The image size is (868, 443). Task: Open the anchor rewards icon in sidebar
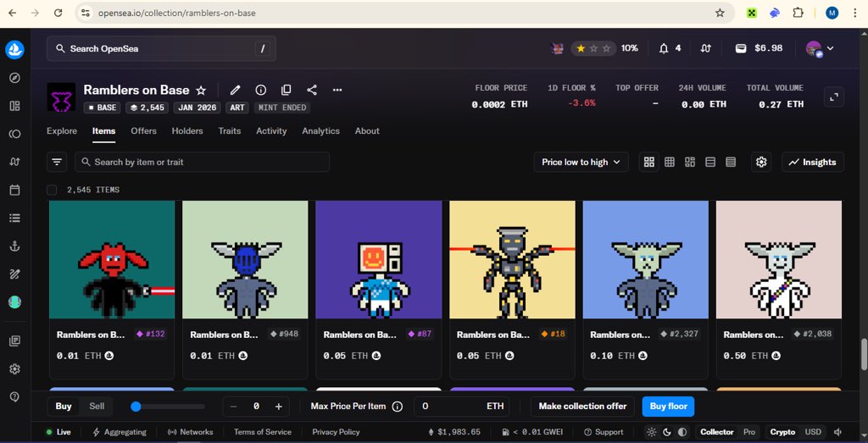click(x=15, y=246)
